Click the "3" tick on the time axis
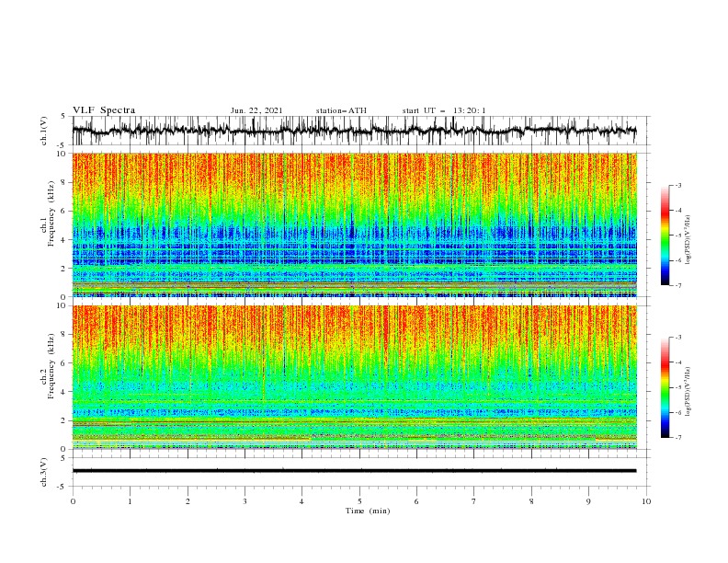 click(245, 501)
